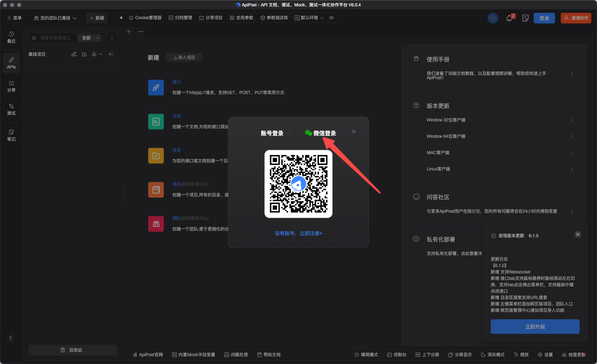Open the 使用手册 description chevron
The width and height of the screenshot is (597, 364).
tap(572, 74)
